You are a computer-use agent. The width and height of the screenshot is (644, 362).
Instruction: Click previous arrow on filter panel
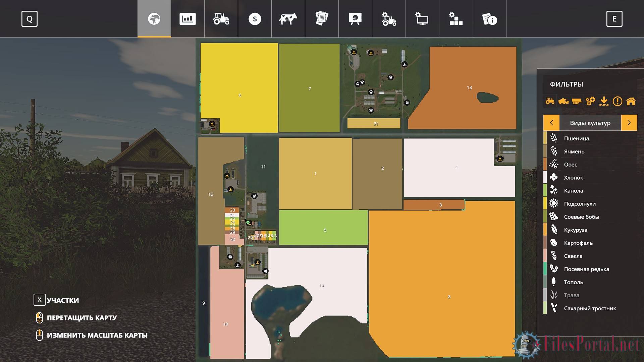tap(551, 123)
